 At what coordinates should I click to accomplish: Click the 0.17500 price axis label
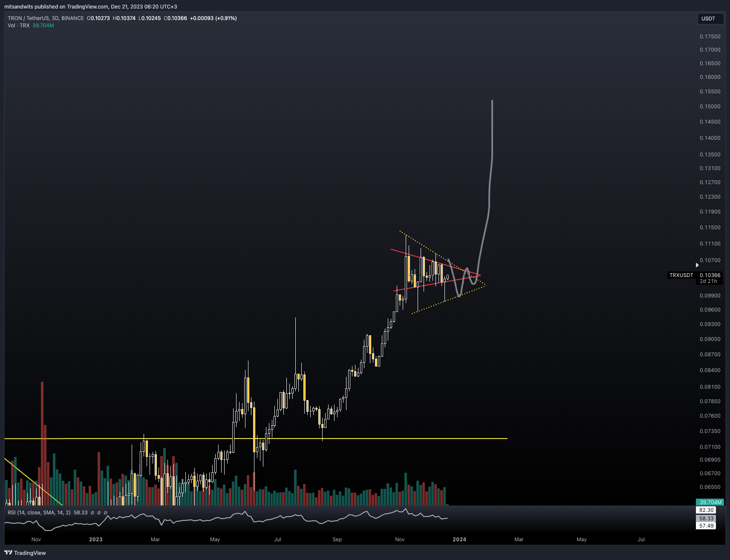click(710, 37)
